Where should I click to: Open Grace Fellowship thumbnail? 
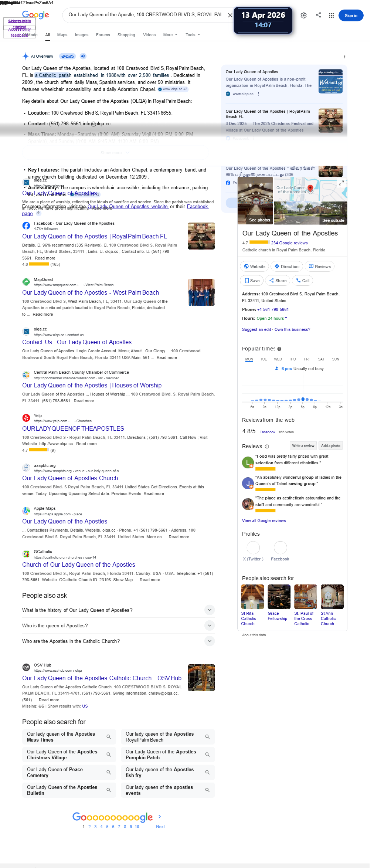tap(279, 597)
